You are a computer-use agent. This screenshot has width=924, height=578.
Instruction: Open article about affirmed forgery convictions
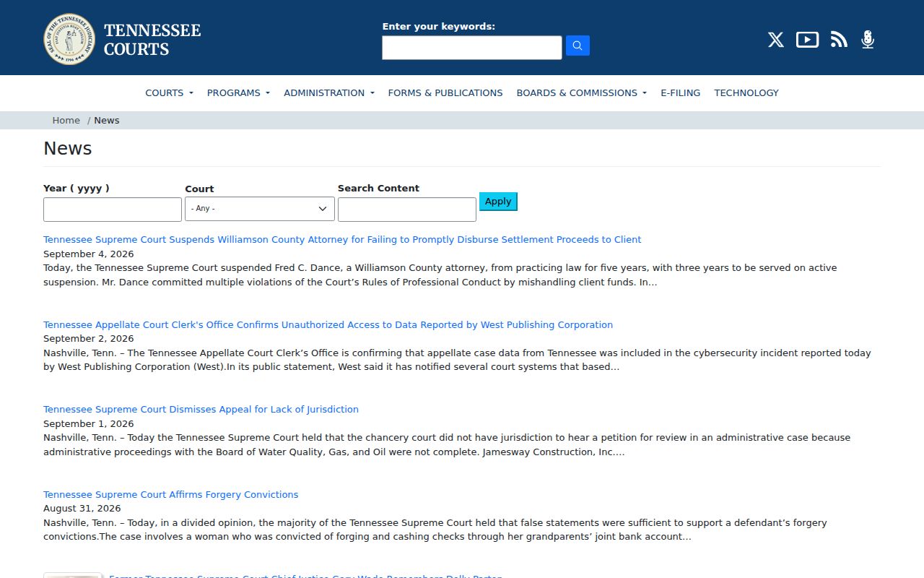tap(170, 494)
